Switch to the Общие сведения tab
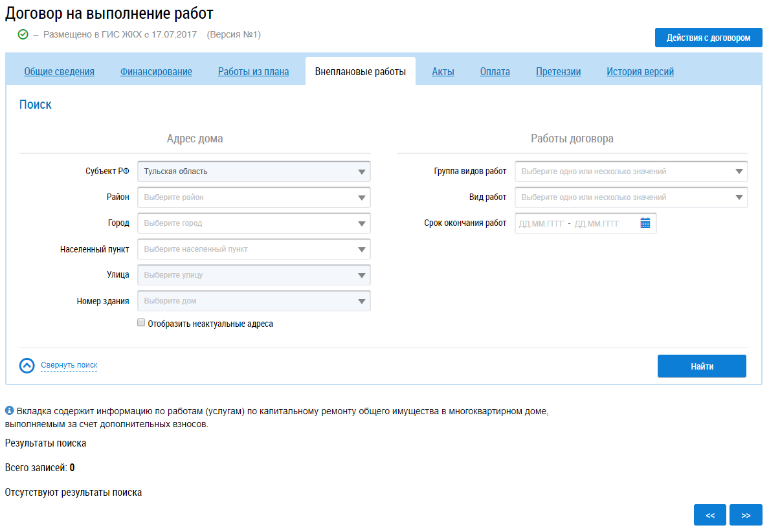769x532 pixels. coord(60,72)
